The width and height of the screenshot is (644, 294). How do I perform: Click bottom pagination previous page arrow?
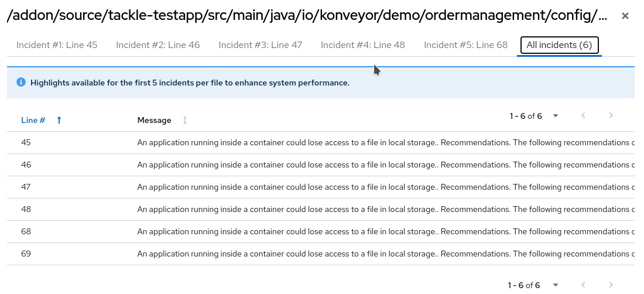click(x=583, y=285)
